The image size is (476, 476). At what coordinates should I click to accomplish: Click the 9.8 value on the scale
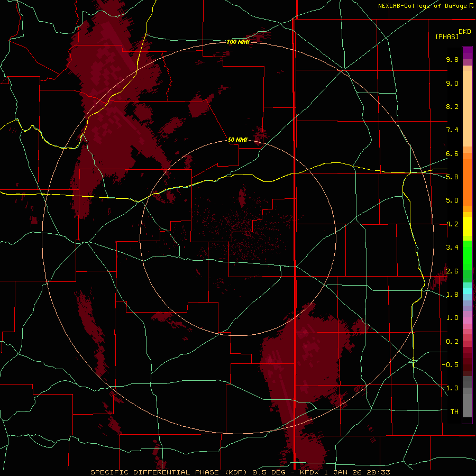tap(452, 59)
